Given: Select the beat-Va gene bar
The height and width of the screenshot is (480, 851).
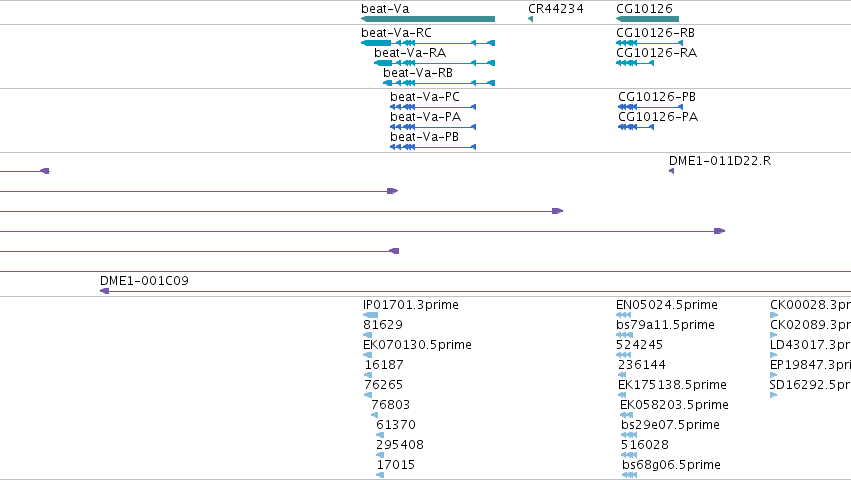Looking at the screenshot, I should (428, 19).
